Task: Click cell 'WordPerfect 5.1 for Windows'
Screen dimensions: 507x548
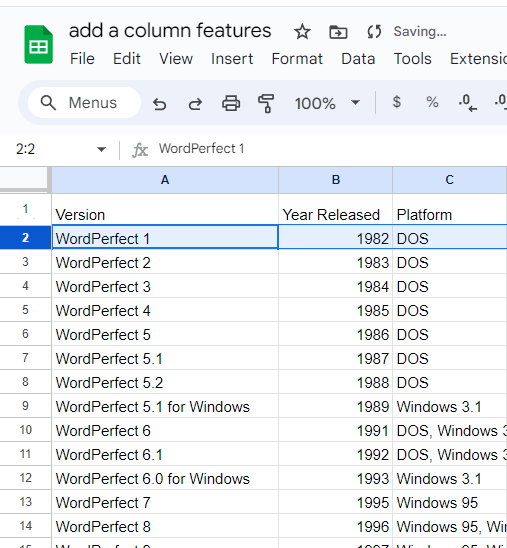Action: click(x=165, y=406)
